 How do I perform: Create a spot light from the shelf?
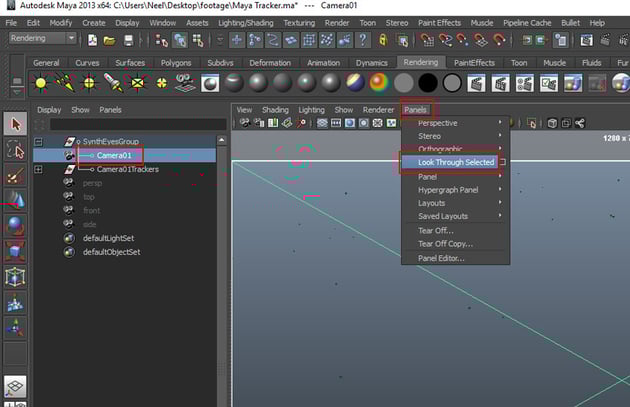tap(113, 83)
